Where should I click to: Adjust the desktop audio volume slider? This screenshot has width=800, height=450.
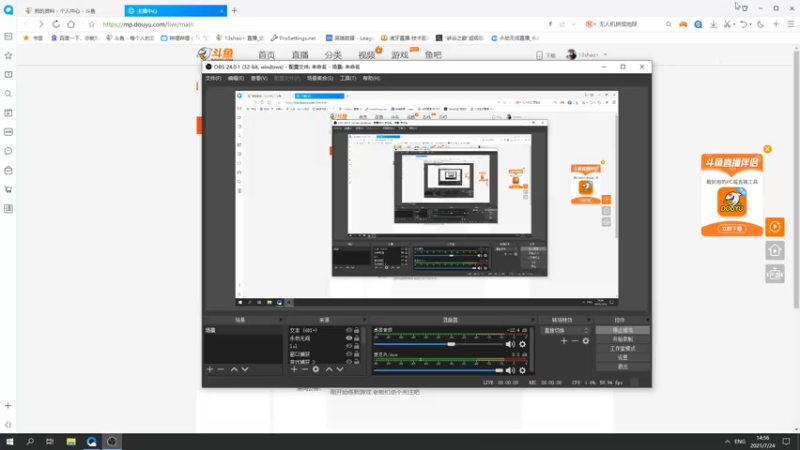click(x=450, y=344)
